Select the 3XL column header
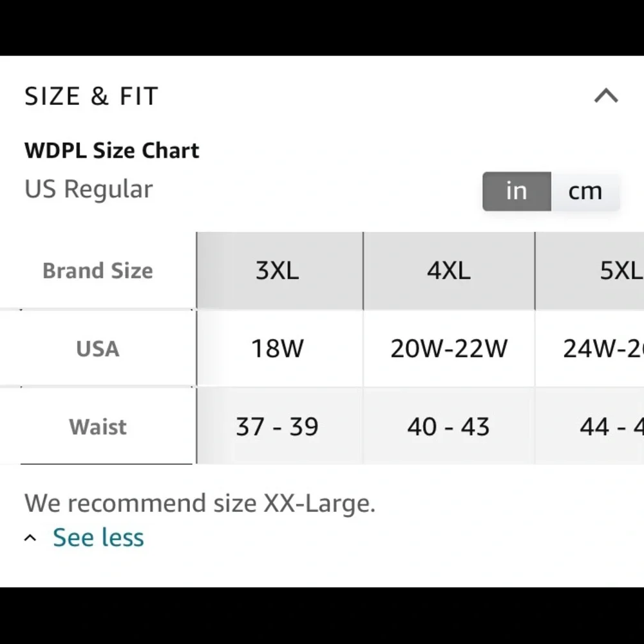This screenshot has width=644, height=644. [278, 270]
